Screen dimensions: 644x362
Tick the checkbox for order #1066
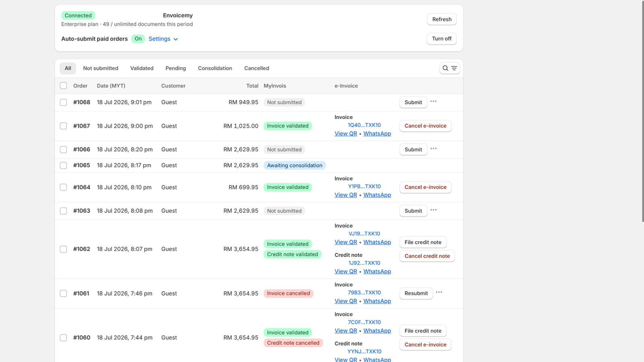pos(64,150)
